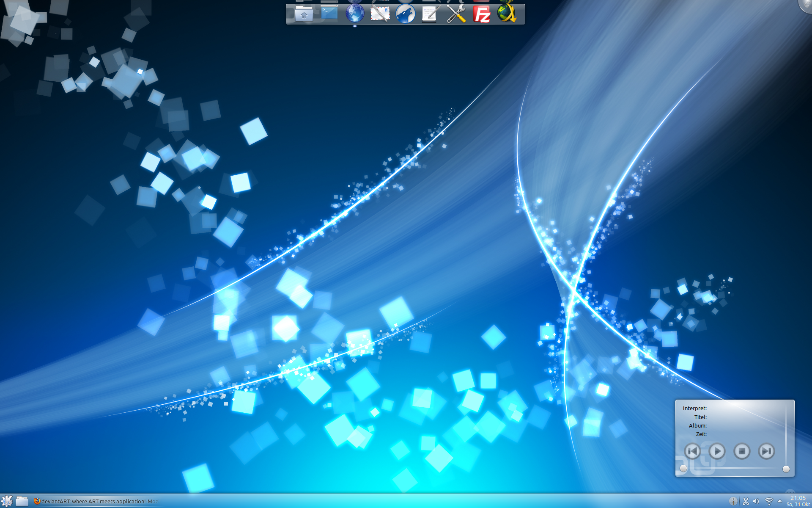The width and height of the screenshot is (812, 508).
Task: Skip to next track in player widget
Action: coord(766,451)
